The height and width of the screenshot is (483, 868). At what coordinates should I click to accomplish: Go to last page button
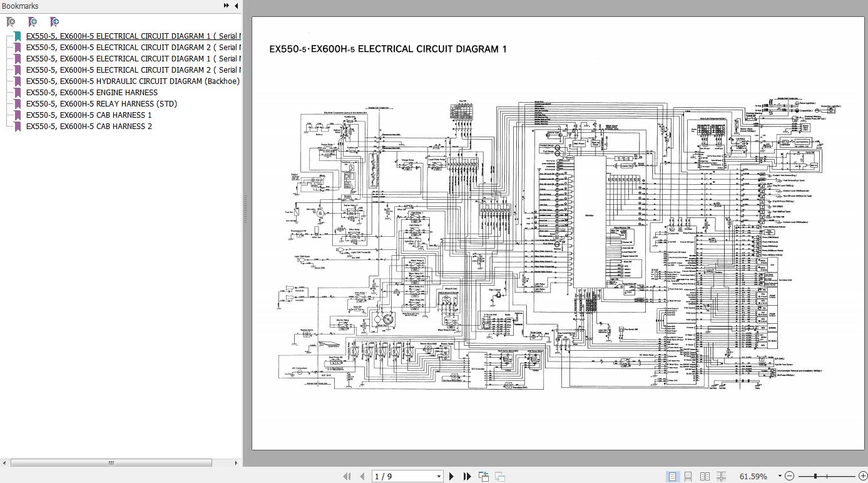click(x=467, y=477)
